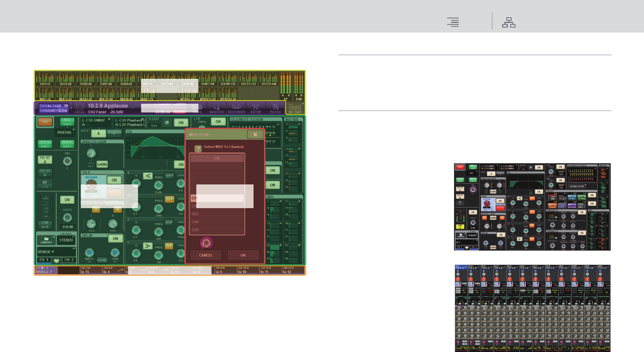
Task: Open the CH133-144 meter block
Action: 269,79
